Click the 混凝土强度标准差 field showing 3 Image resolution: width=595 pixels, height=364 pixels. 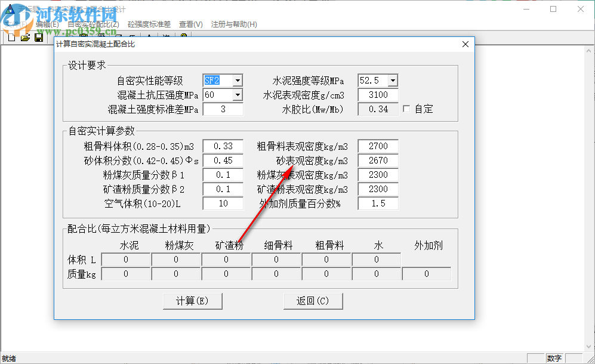tap(223, 109)
